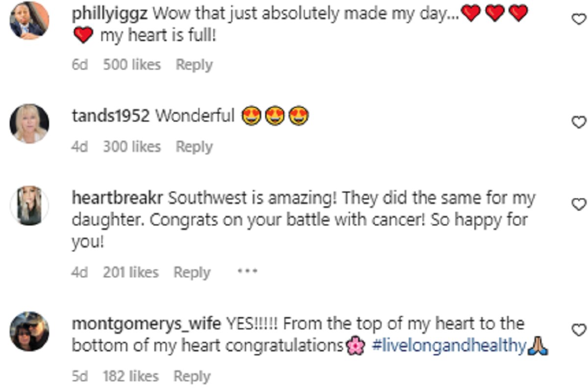Like heartbreakr's Southwest comment heart icon
The image size is (588, 391).
579,204
